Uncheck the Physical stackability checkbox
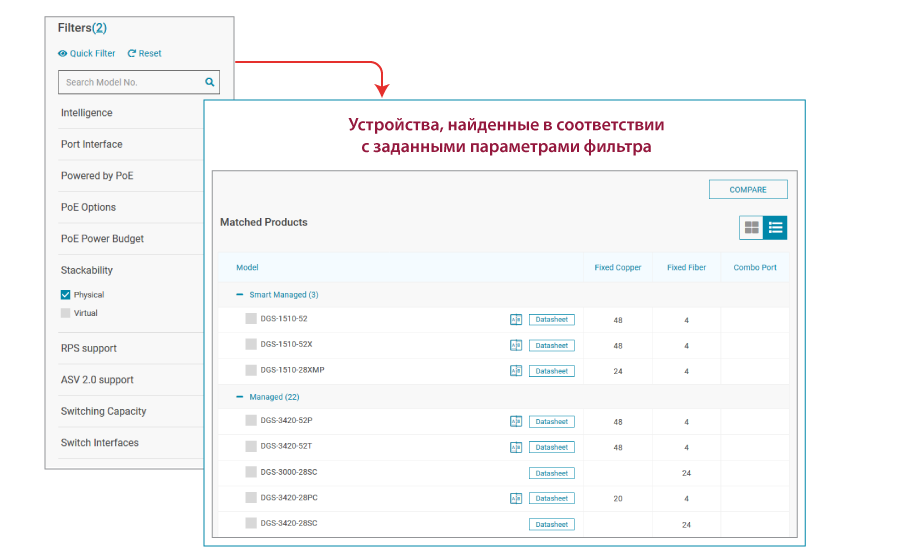 click(66, 295)
